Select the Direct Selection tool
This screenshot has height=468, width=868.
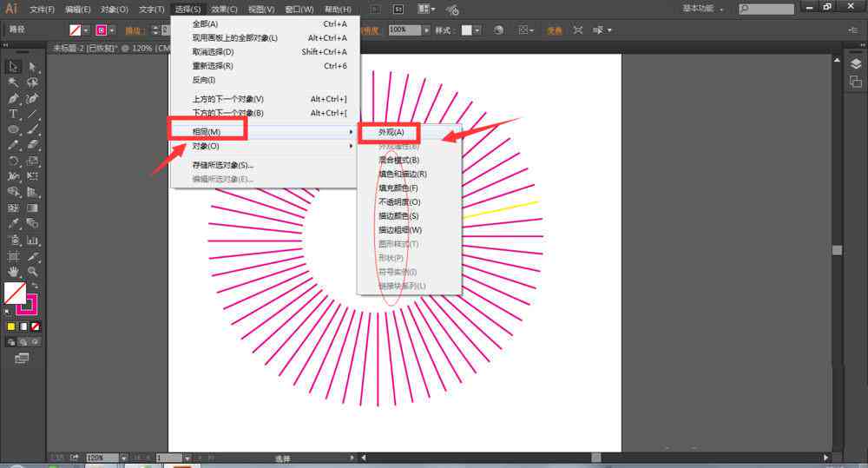[33, 67]
